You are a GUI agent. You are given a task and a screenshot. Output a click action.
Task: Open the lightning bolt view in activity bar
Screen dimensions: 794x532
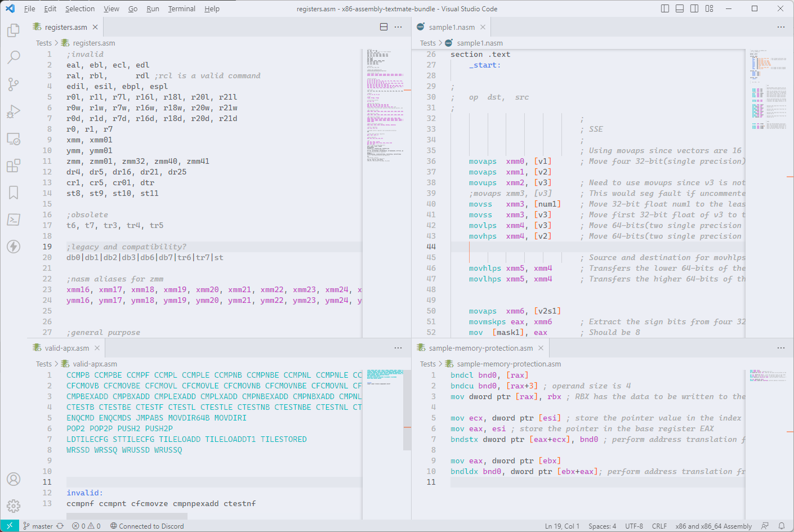tap(14, 247)
